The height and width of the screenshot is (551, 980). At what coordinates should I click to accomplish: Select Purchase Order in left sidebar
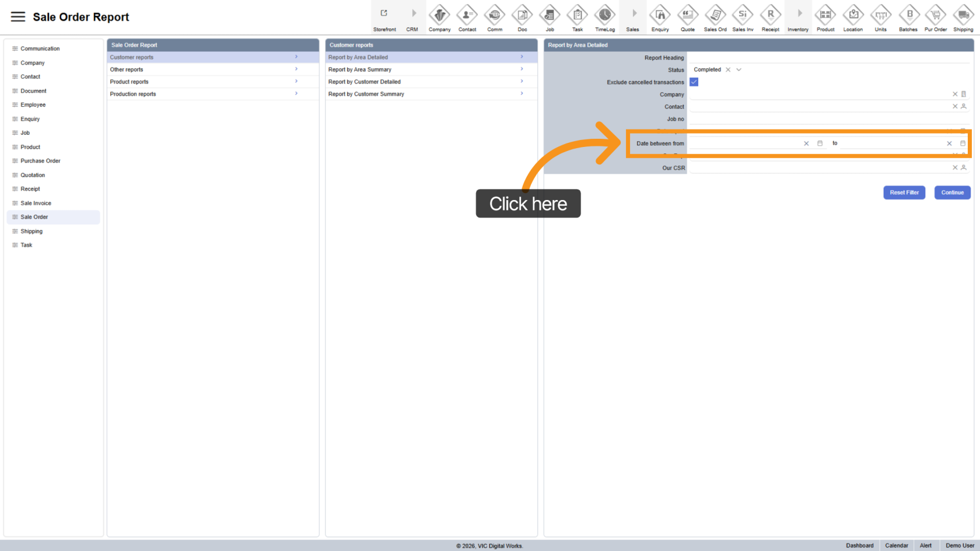click(40, 161)
